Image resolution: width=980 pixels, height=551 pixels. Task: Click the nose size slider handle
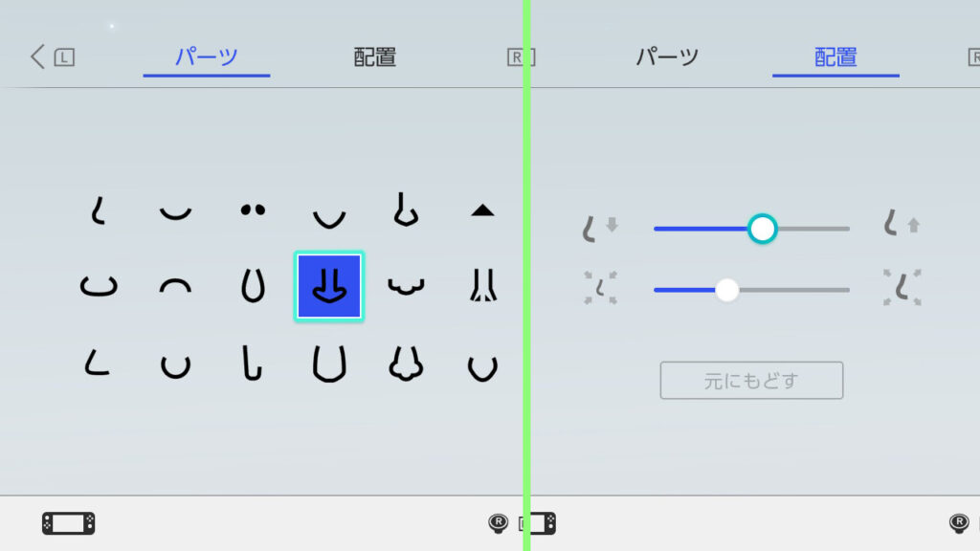pos(727,290)
